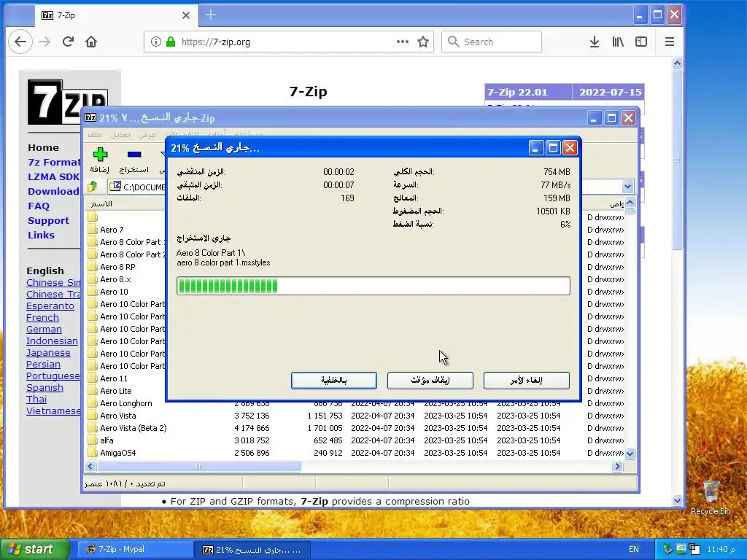
Task: Select the 21% extraction taskbar button
Action: pos(253,550)
